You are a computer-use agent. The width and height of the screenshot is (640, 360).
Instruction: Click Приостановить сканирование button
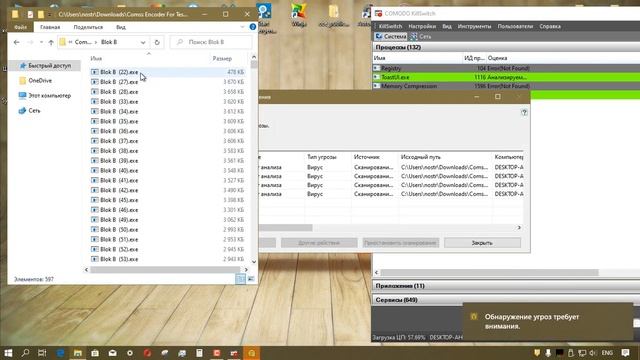400,243
